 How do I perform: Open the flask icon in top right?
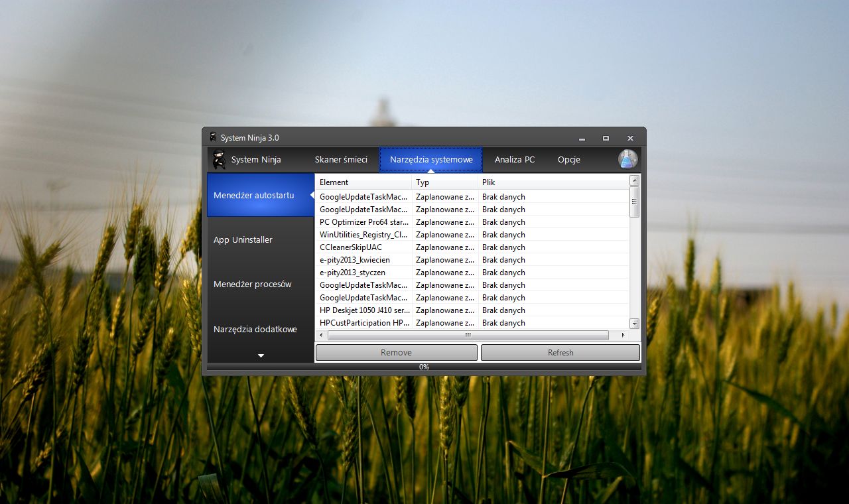627,159
